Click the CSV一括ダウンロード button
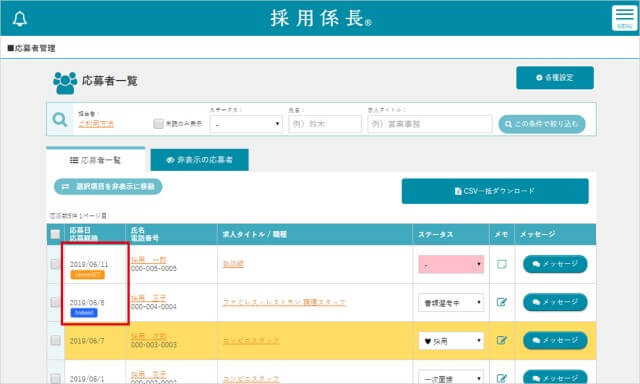This screenshot has width=640, height=384. 495,191
